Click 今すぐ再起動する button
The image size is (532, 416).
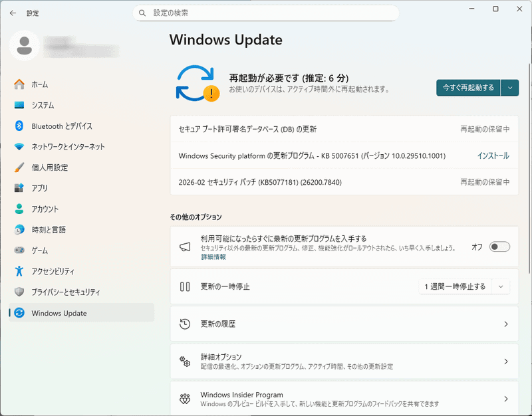(x=468, y=88)
